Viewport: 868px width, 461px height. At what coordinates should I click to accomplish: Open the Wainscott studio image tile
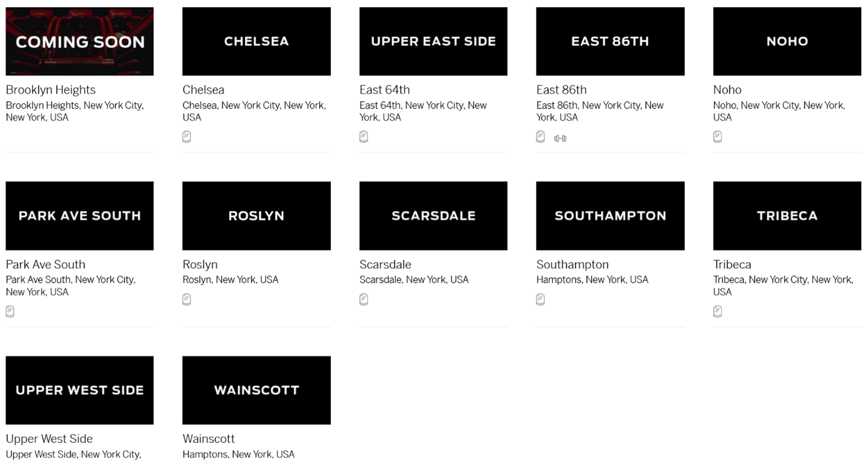click(x=256, y=390)
